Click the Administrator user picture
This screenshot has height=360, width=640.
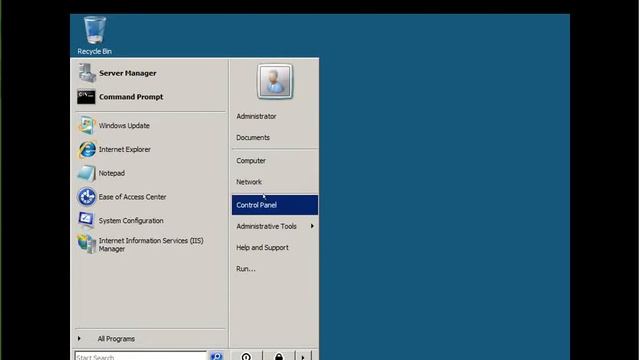click(x=275, y=81)
